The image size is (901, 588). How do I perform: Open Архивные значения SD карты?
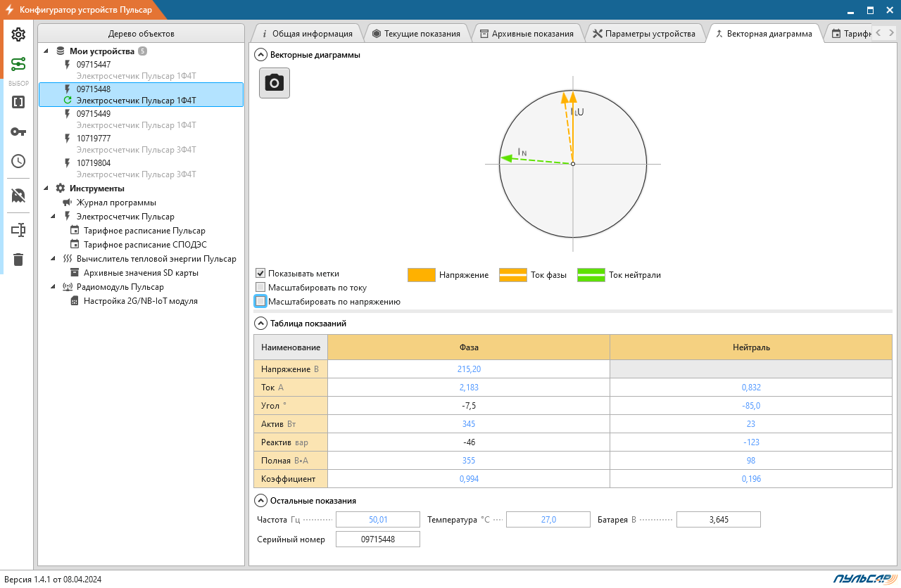(x=141, y=273)
